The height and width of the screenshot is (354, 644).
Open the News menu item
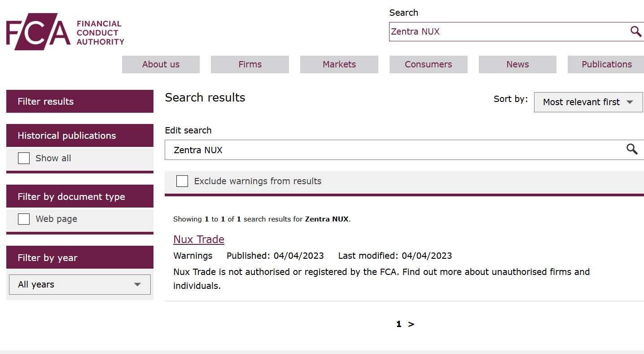[x=517, y=64]
